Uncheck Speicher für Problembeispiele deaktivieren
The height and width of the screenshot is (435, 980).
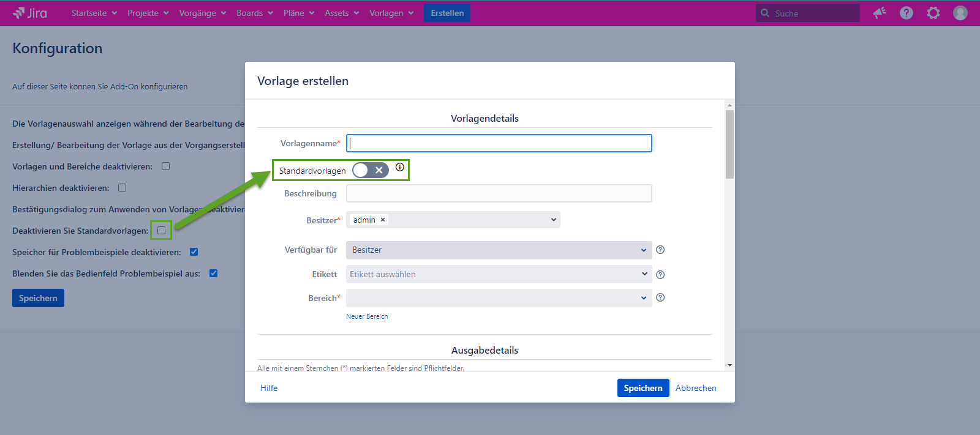(194, 252)
